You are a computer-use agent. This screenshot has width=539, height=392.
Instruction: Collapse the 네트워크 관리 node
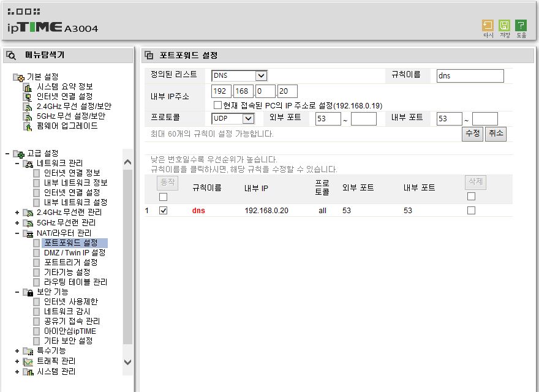pos(17,164)
